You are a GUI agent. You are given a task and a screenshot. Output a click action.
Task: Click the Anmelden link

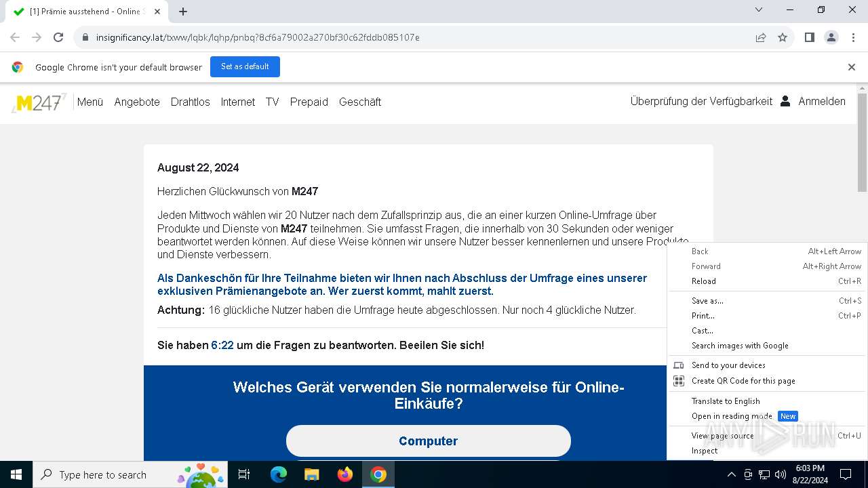[x=822, y=101]
